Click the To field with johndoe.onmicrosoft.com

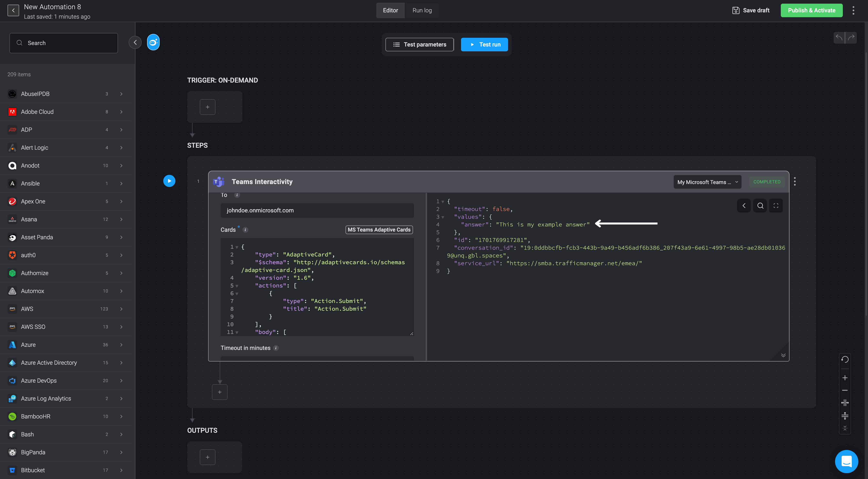[x=317, y=210]
